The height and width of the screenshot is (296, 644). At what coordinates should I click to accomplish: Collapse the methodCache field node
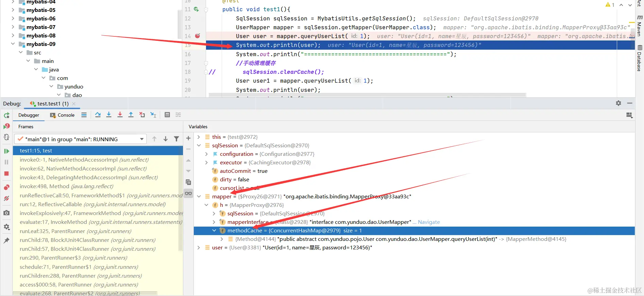point(214,231)
